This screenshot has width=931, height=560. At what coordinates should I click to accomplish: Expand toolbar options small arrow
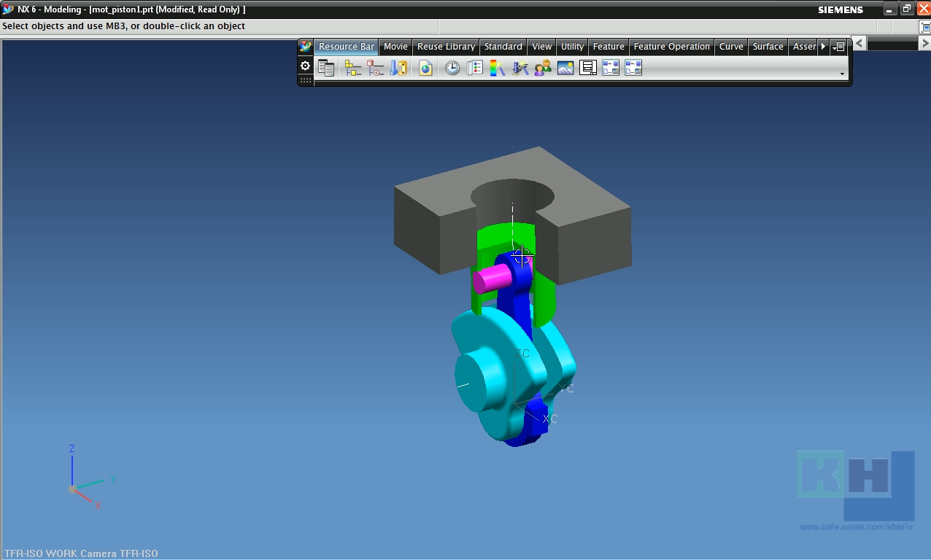(842, 74)
